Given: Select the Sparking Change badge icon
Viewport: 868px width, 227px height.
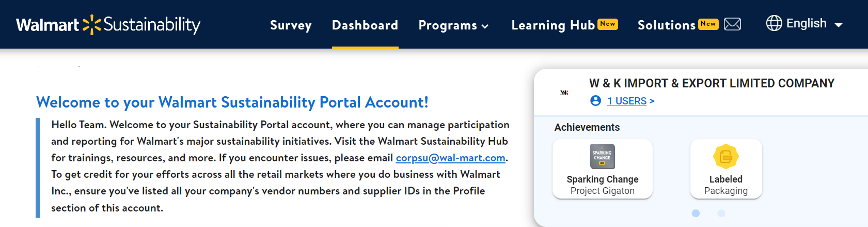Looking at the screenshot, I should [x=602, y=156].
